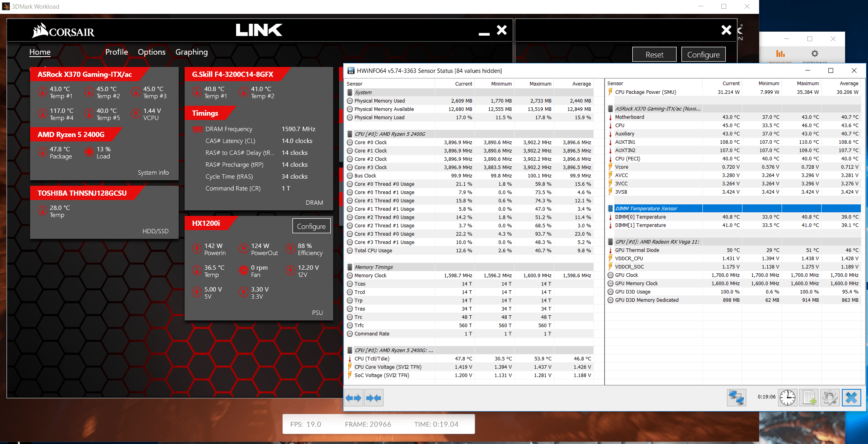Select the DIMM Temperature Sensor group header
The width and height of the screenshot is (868, 444).
(x=734, y=208)
